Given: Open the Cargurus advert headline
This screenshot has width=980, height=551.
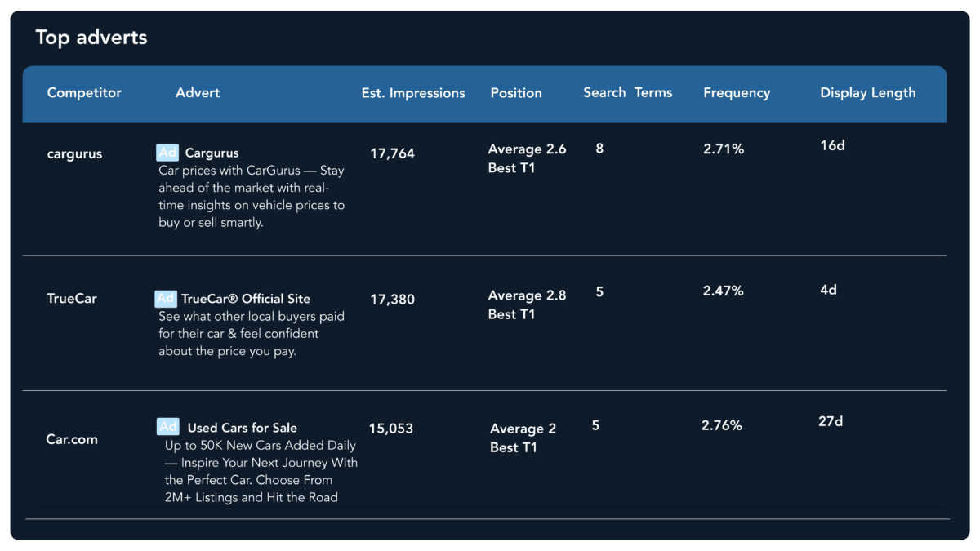Looking at the screenshot, I should (x=212, y=153).
